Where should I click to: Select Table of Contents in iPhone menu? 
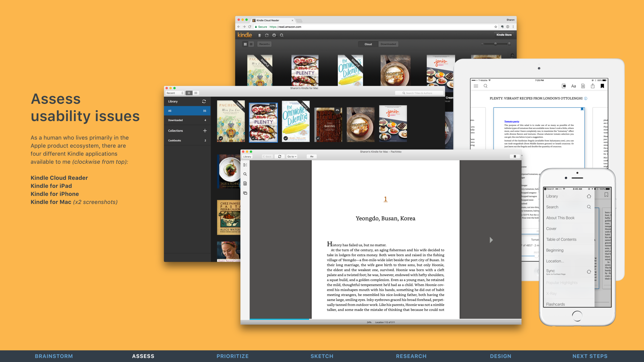coord(561,239)
